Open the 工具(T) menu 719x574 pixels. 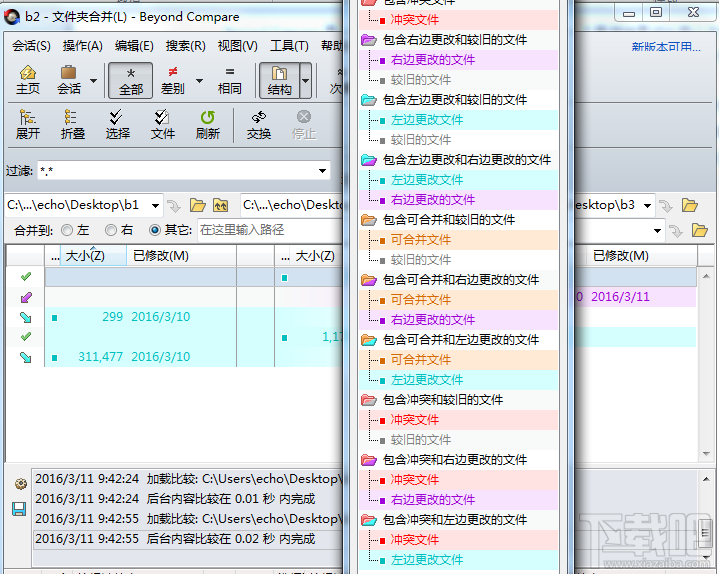(289, 46)
